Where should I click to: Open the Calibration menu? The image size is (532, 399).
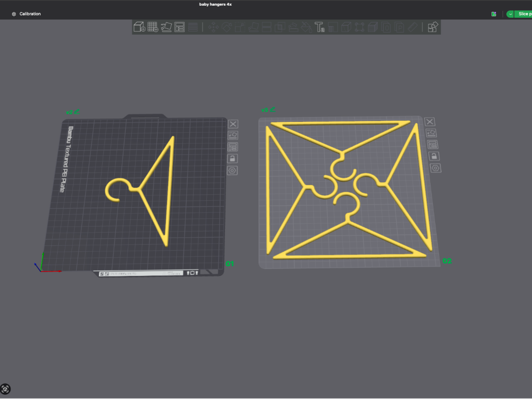coord(27,14)
